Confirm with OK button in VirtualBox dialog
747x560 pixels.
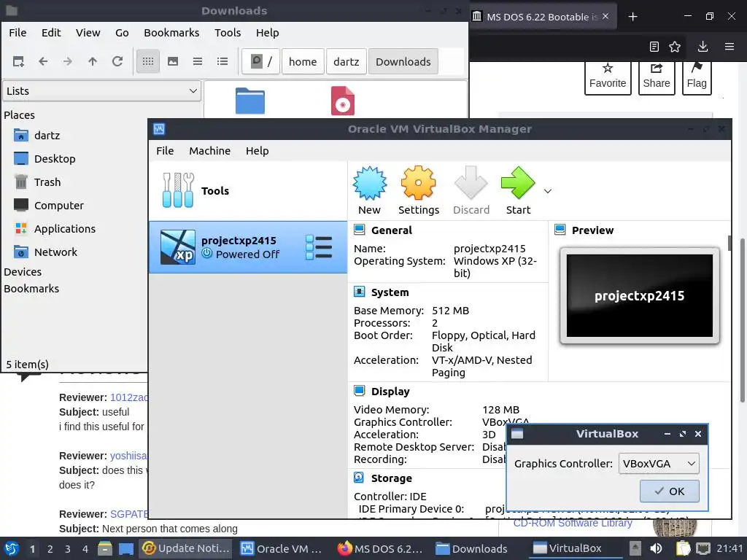coord(670,491)
